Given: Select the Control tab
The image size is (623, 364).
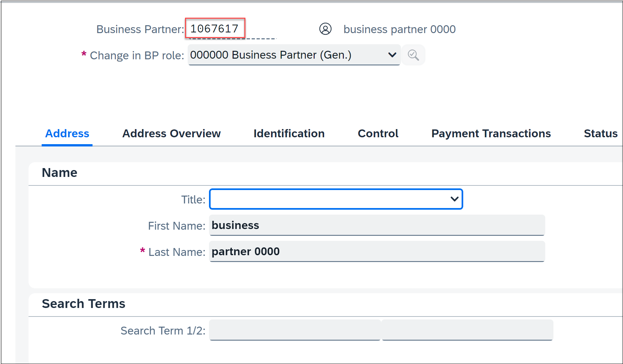Looking at the screenshot, I should tap(378, 134).
